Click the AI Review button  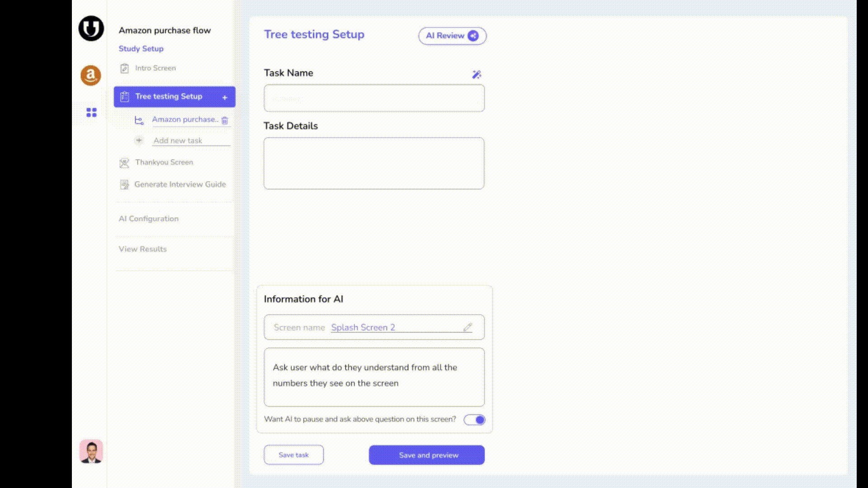pyautogui.click(x=452, y=36)
